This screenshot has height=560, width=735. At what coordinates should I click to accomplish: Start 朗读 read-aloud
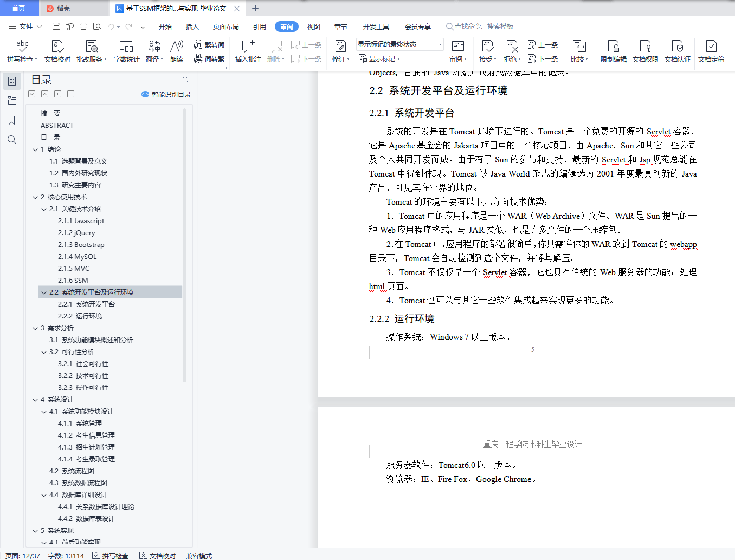coord(177,51)
